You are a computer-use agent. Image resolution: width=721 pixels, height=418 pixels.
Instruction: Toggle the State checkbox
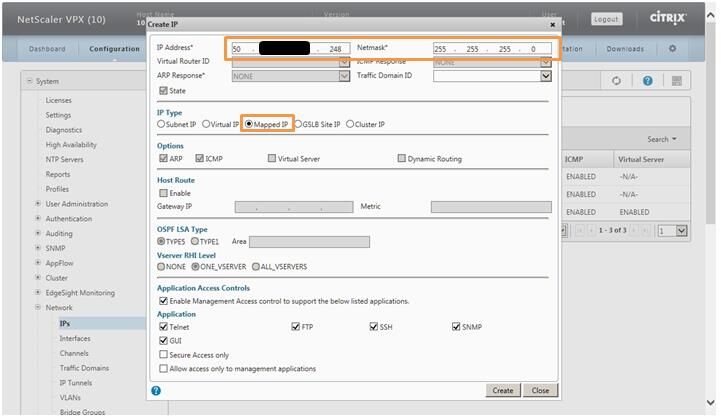click(163, 91)
